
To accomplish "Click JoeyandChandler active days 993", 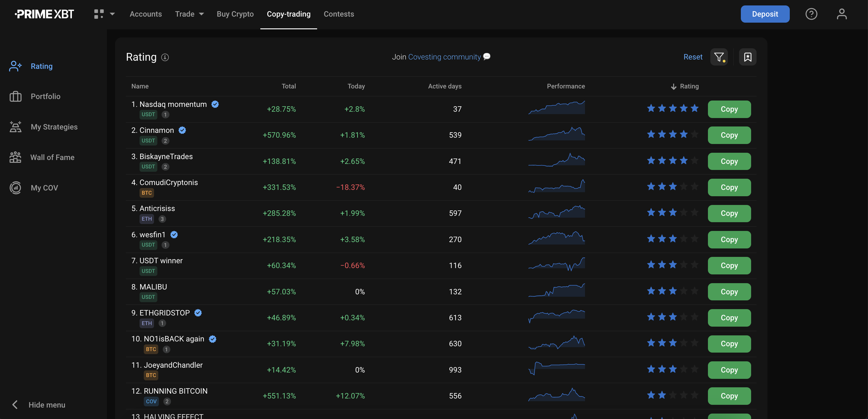I will 455,370.
